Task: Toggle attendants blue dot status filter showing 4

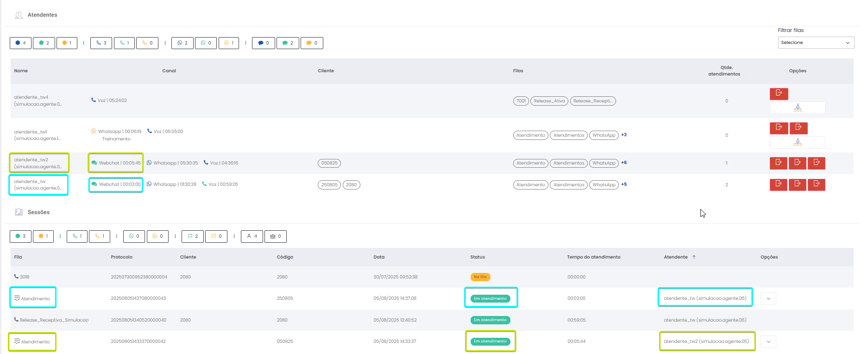Action: click(20, 43)
